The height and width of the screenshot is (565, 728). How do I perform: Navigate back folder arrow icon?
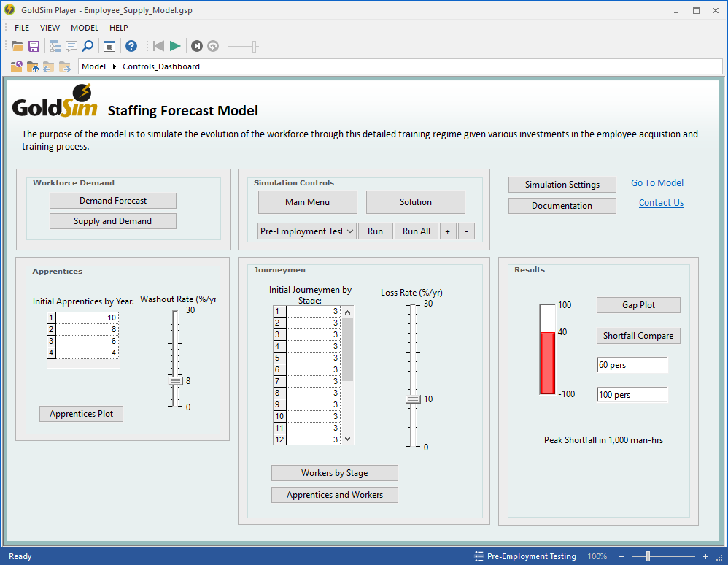click(x=48, y=66)
